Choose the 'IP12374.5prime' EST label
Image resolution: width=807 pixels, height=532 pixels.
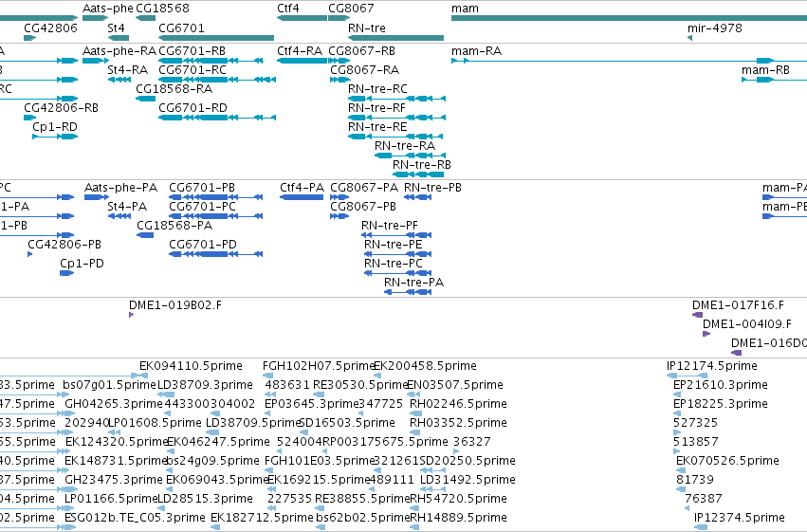point(739,518)
